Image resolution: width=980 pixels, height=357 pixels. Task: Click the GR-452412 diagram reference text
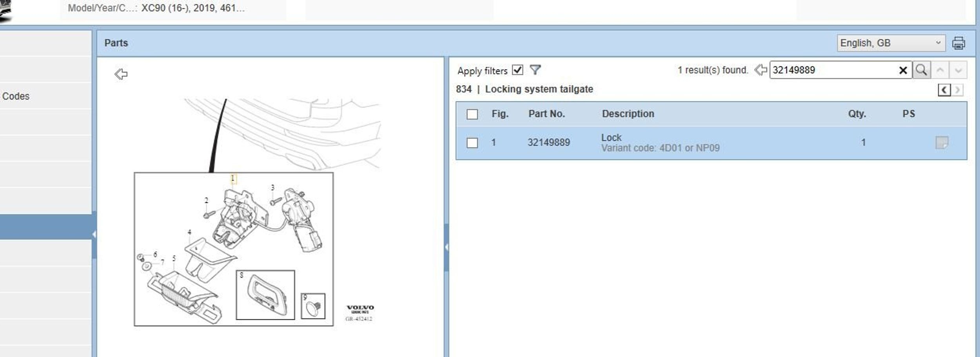click(359, 319)
